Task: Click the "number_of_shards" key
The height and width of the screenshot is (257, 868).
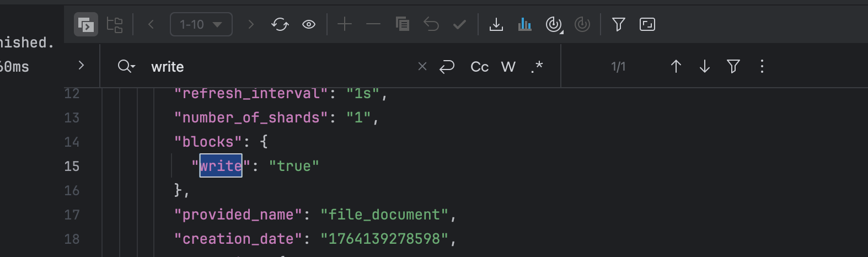Action: [x=251, y=117]
